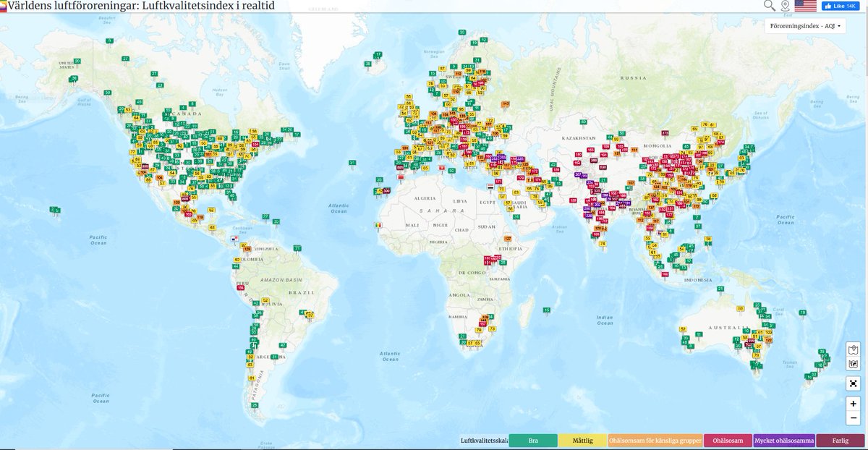The image size is (868, 450).
Task: Click the map pin layer button
Action: [x=854, y=349]
